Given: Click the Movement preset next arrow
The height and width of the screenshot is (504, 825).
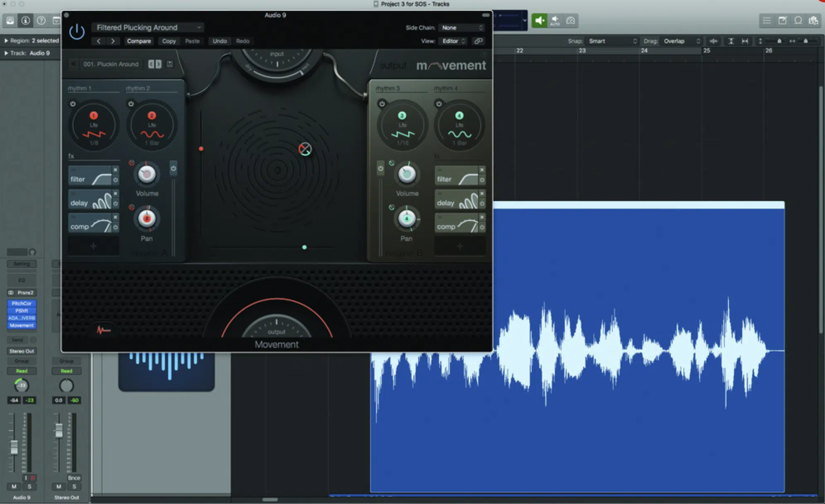Looking at the screenshot, I should point(159,64).
